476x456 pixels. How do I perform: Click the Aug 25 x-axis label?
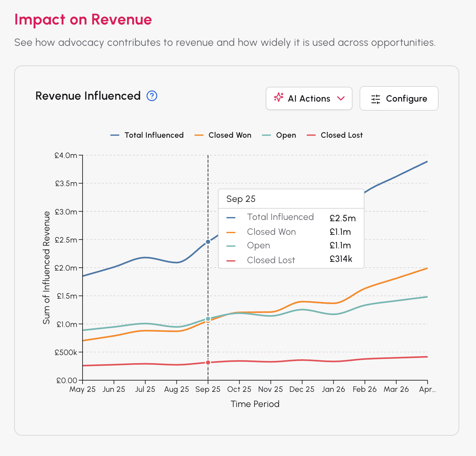[x=176, y=389]
